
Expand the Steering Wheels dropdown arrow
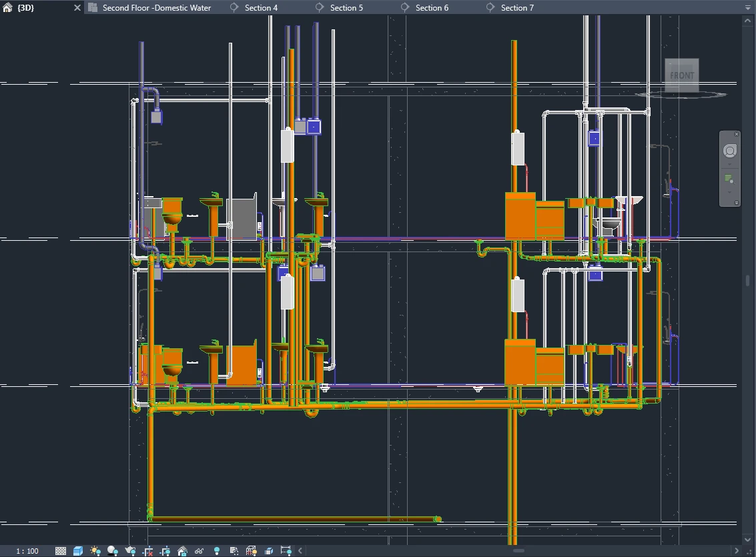pyautogui.click(x=729, y=165)
